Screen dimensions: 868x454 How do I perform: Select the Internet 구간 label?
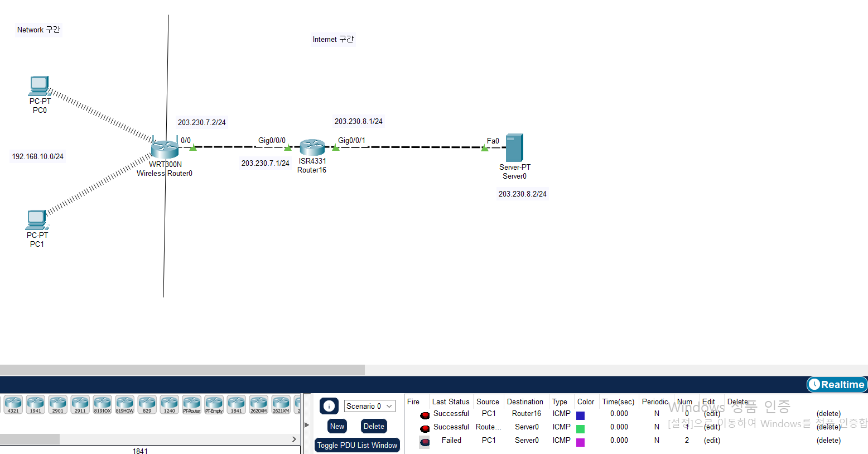(333, 39)
